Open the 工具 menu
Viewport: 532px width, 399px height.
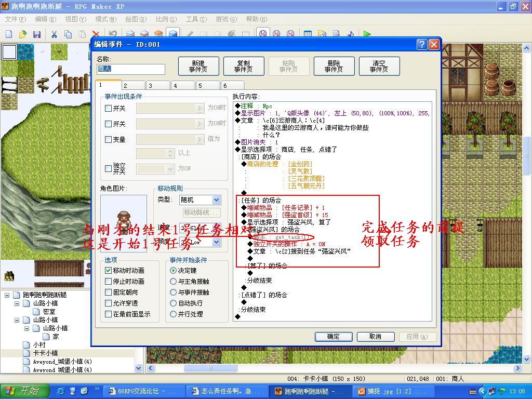click(x=196, y=19)
